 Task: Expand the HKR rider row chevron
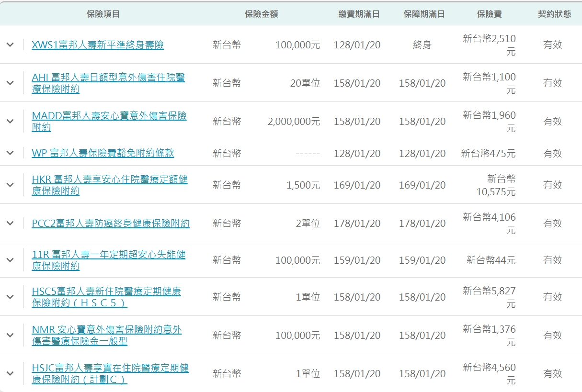[10, 185]
